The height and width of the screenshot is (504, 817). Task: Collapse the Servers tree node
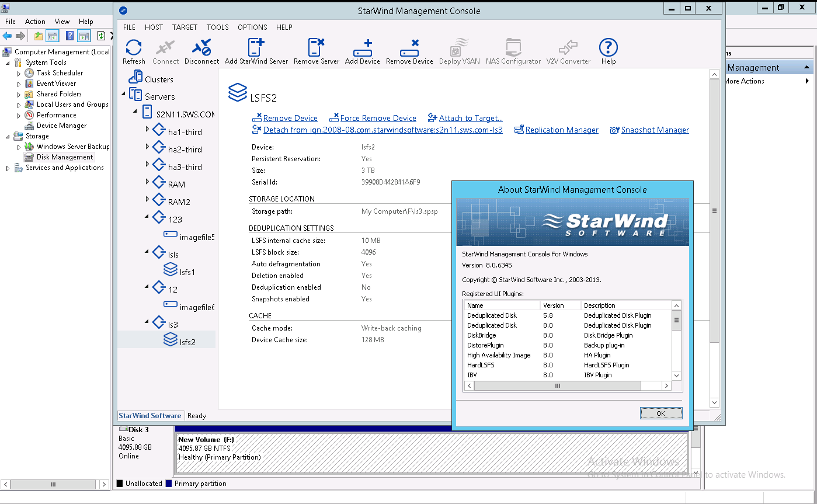pyautogui.click(x=124, y=94)
